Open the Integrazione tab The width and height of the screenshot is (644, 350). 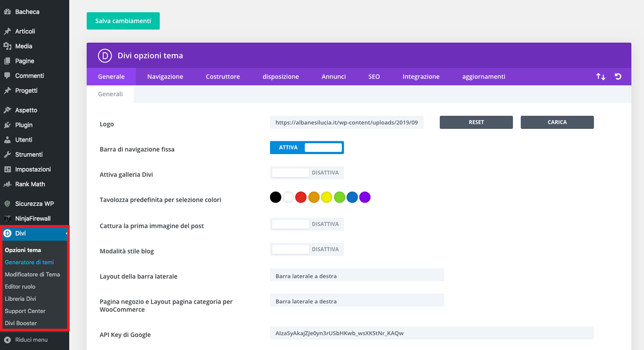(421, 77)
